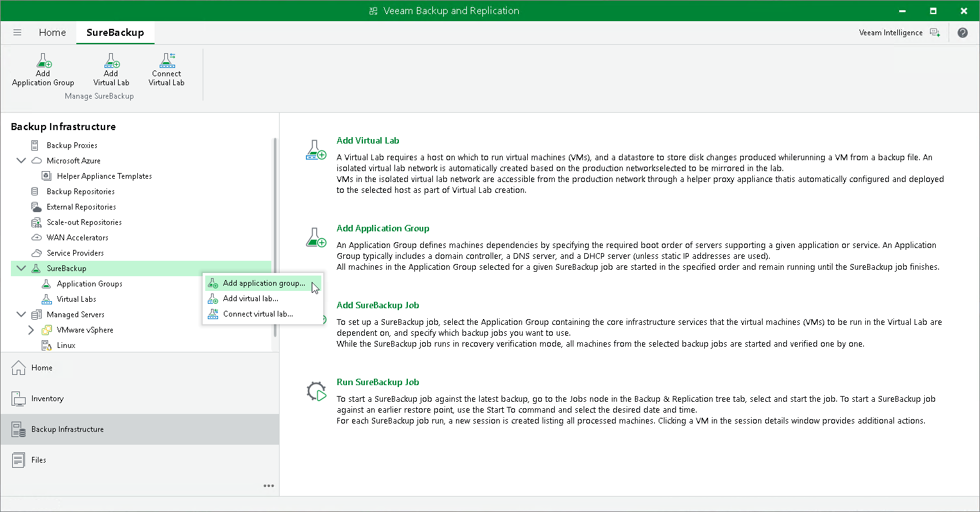980x512 pixels.
Task: Select 'Application Groups' tree text
Action: (90, 284)
